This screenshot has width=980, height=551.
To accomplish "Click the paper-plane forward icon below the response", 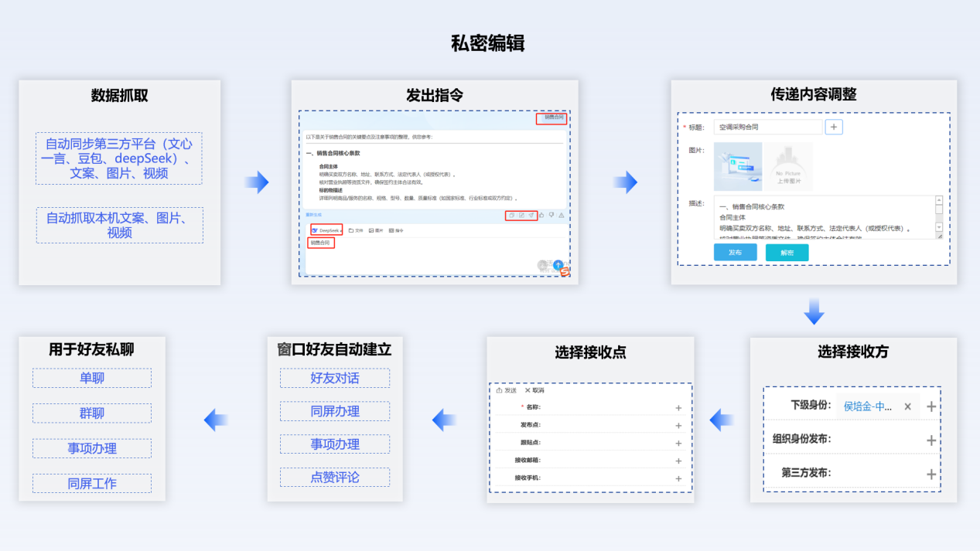I will [x=531, y=215].
